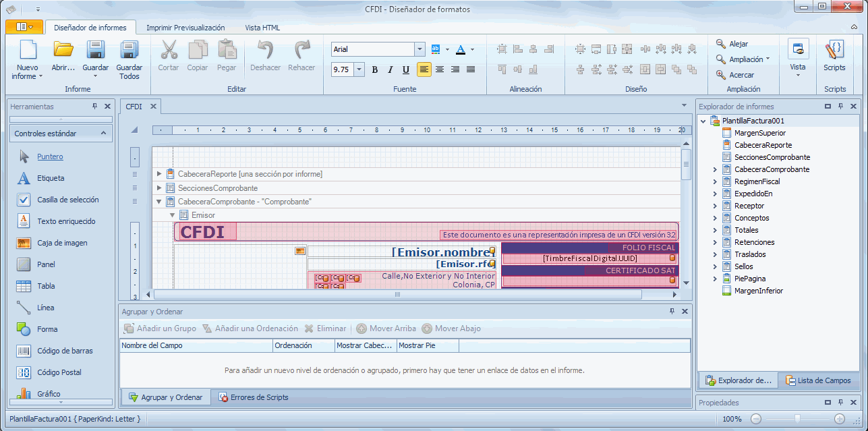Click the Guardar Todos icon

(x=129, y=51)
